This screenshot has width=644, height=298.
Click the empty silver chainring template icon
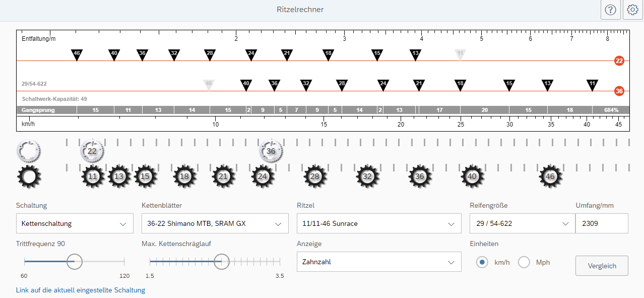coord(29,150)
